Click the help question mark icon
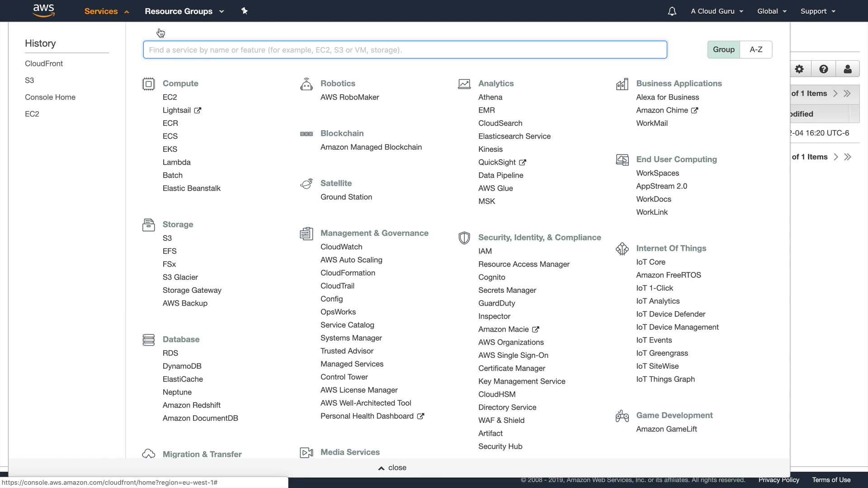The width and height of the screenshot is (868, 488). pyautogui.click(x=823, y=69)
